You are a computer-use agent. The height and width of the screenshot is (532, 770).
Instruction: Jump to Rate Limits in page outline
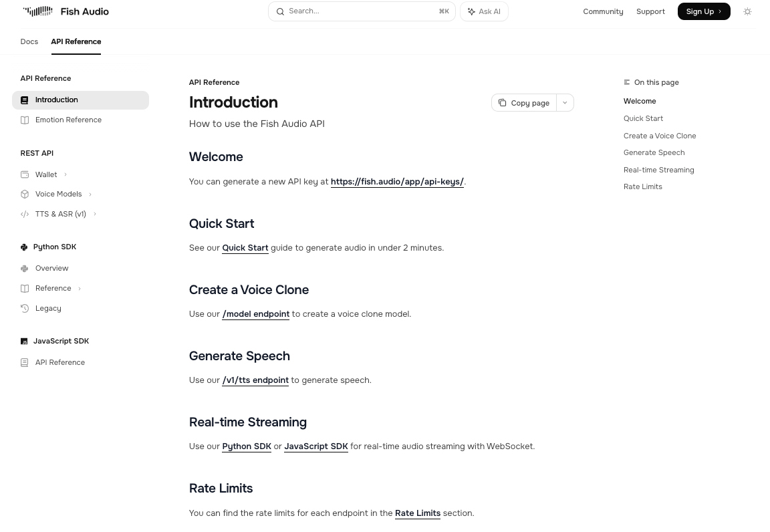643,187
